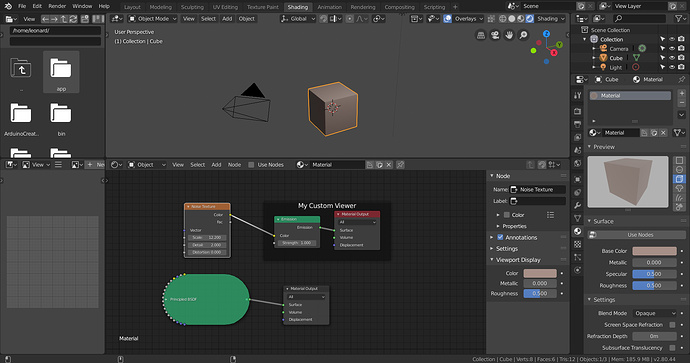690x363 pixels.
Task: Switch to the UV Editing workspace tab
Action: tap(225, 7)
